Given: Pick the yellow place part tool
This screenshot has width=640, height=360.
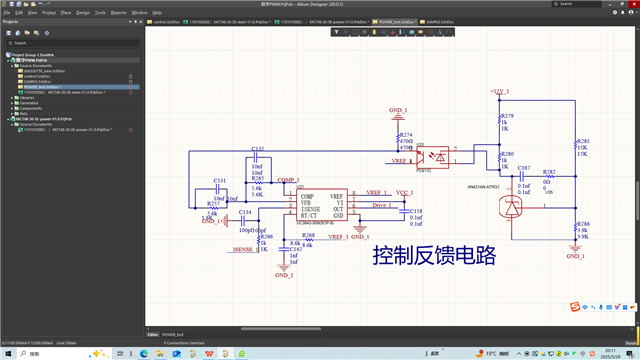Looking at the screenshot, I should 374,32.
